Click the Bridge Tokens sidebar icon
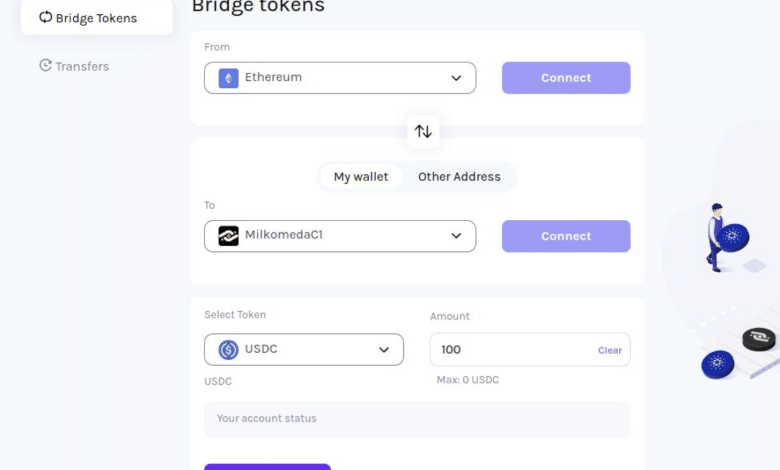Image resolution: width=780 pixels, height=470 pixels. click(45, 17)
